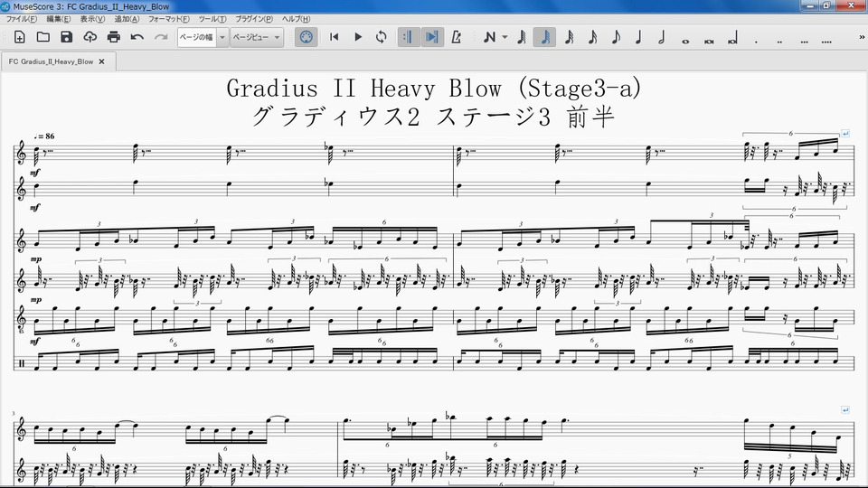Expand the toolbar overflow chevron

(862, 37)
